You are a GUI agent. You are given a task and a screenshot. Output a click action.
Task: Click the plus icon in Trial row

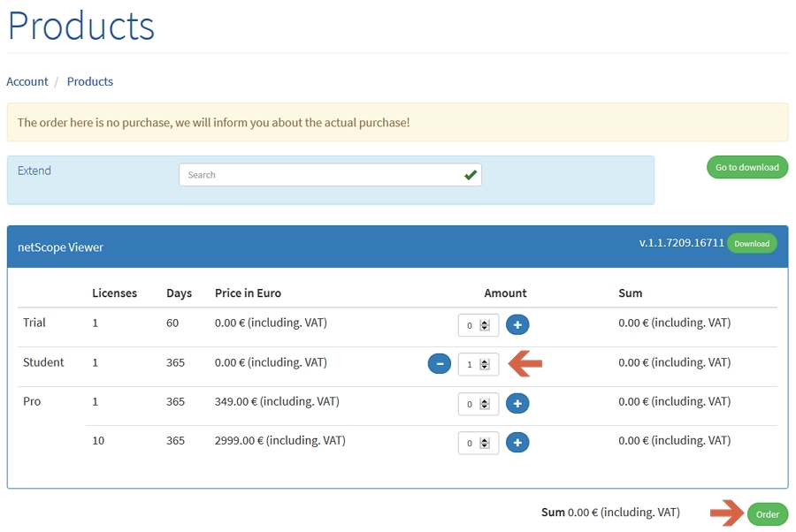tap(517, 324)
